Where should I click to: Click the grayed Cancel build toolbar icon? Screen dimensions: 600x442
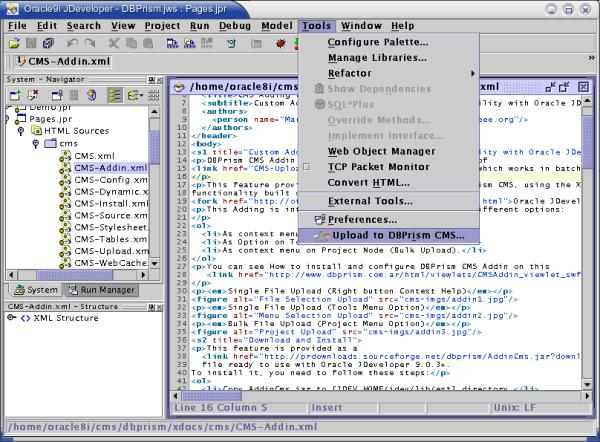pos(207,43)
